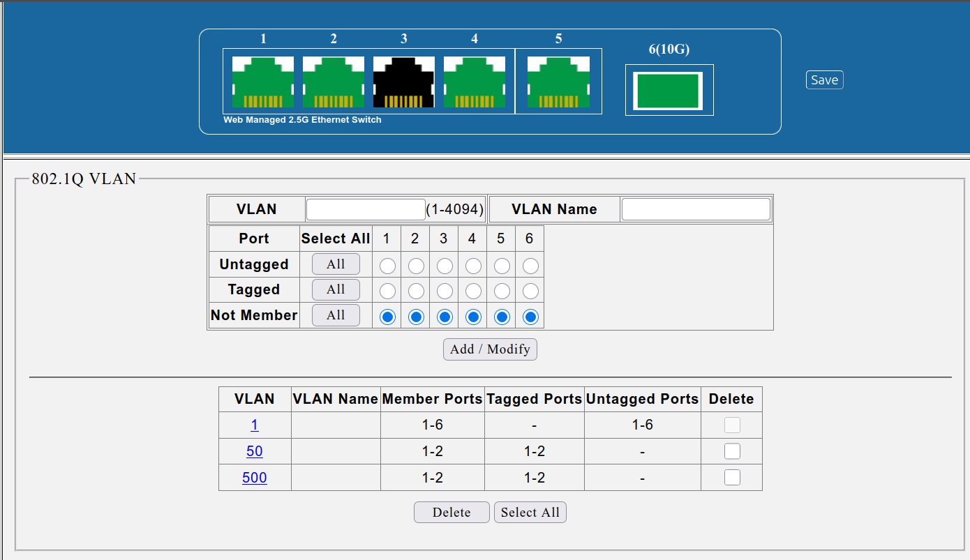Viewport: 970px width, 560px height.
Task: Click the 'VLAN Name' table column header
Action: 336,399
